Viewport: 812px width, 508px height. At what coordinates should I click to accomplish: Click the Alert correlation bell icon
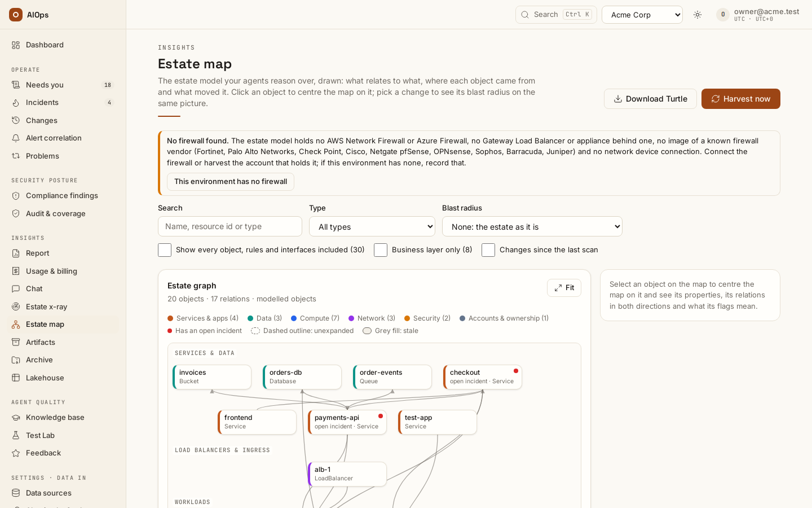click(x=16, y=138)
